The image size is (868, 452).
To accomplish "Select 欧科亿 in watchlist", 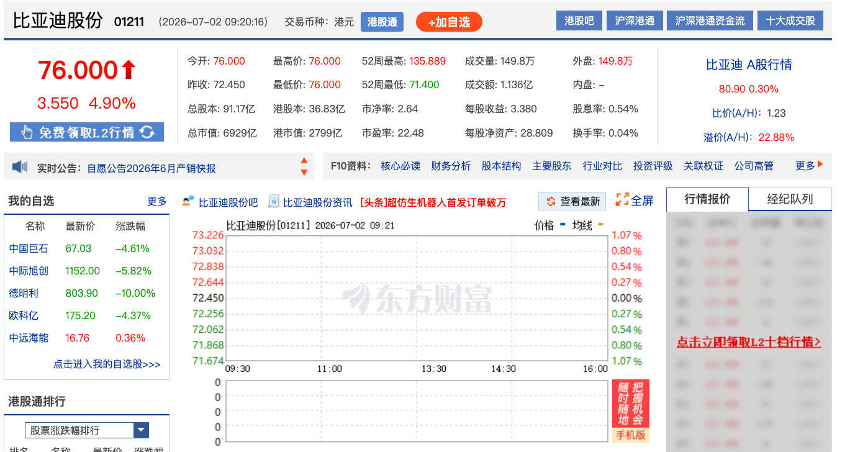I will (24, 315).
